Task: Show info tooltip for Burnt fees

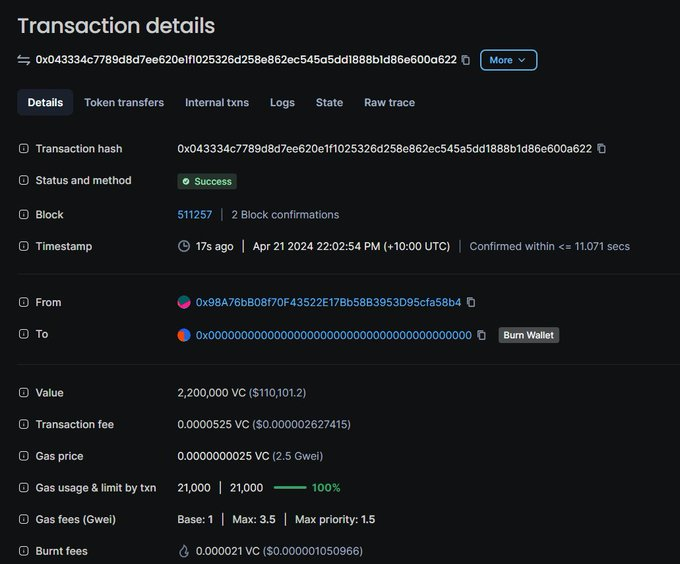Action: (x=24, y=551)
